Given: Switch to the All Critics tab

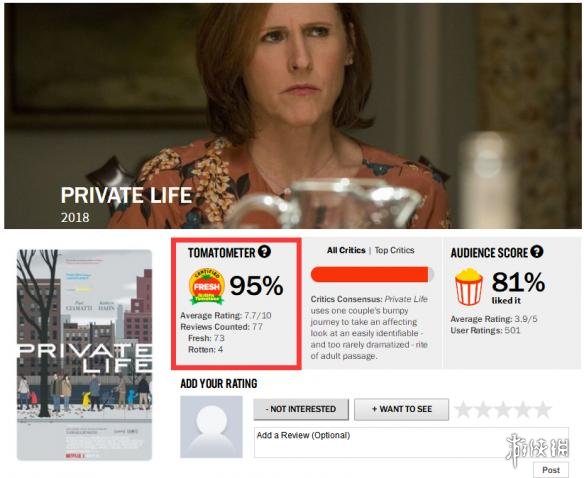Looking at the screenshot, I should (x=346, y=250).
